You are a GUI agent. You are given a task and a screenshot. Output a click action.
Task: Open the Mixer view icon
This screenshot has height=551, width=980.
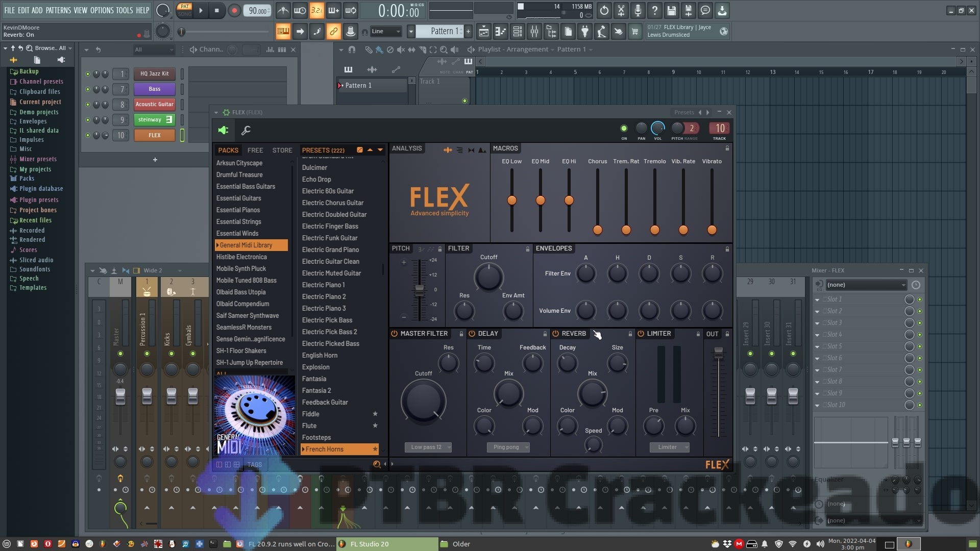coord(534,32)
